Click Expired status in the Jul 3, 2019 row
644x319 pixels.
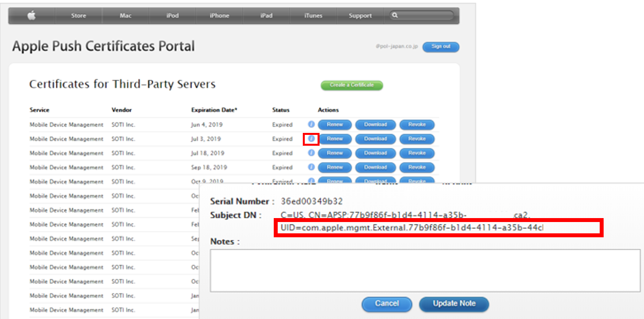tap(282, 139)
